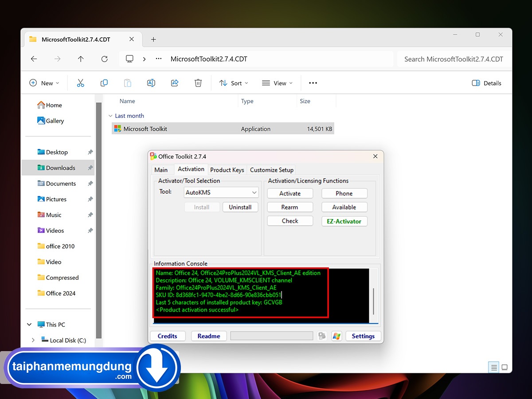532x399 pixels.
Task: Open the Toolkit Settings button
Action: click(363, 336)
